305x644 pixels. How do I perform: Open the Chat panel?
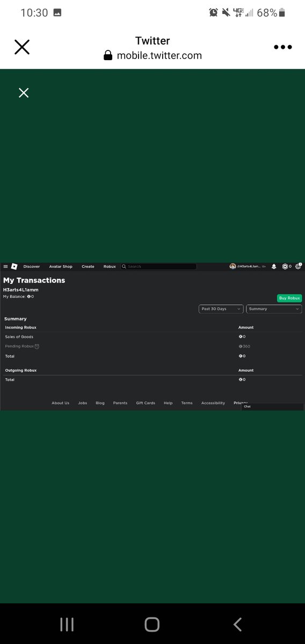pyautogui.click(x=272, y=407)
